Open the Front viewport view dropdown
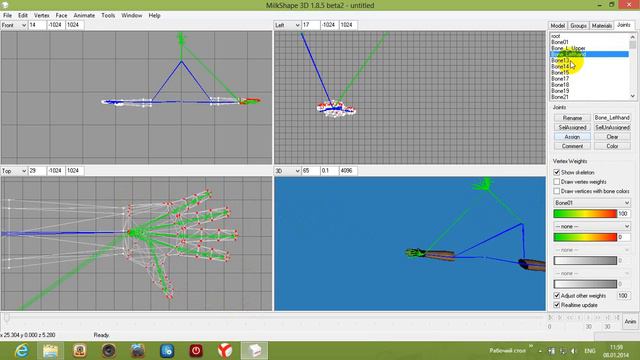Image resolution: width=640 pixels, height=360 pixels. 14,25
